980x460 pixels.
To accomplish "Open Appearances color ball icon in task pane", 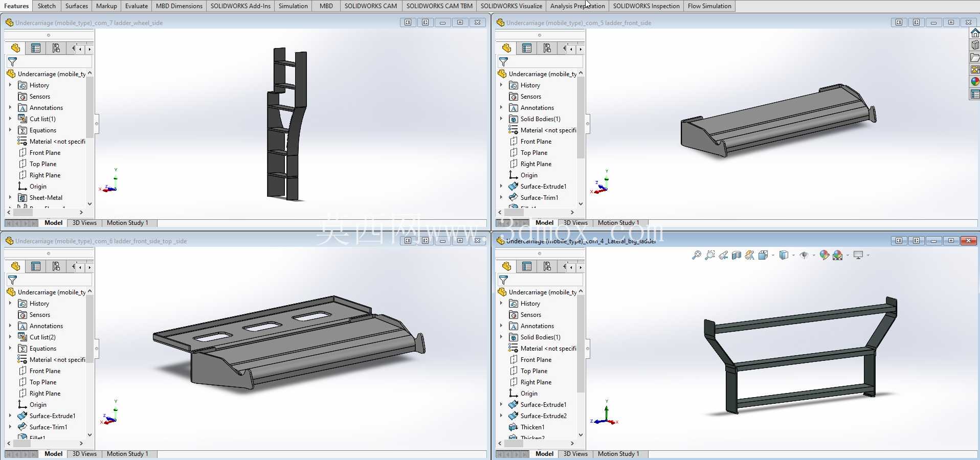I will 975,82.
